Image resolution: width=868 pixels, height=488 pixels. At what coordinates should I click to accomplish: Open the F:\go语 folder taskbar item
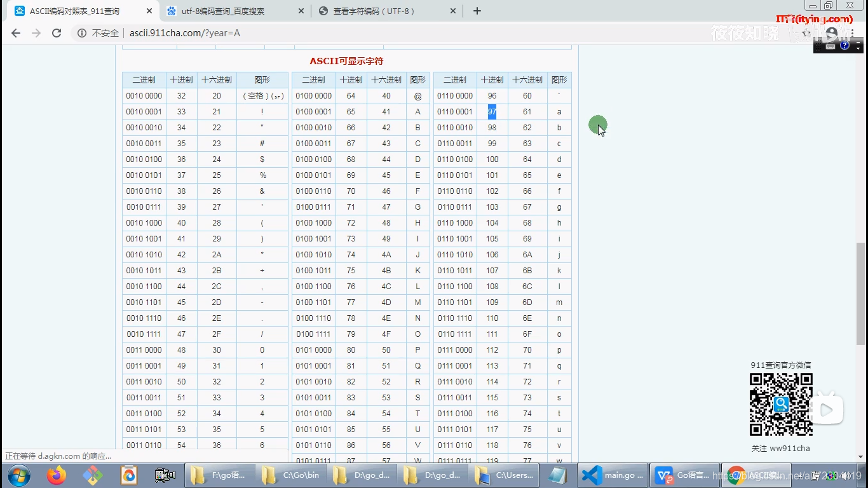click(219, 475)
